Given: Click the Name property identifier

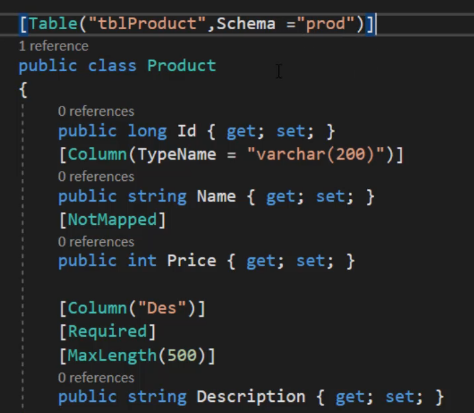Looking at the screenshot, I should click(x=216, y=196).
